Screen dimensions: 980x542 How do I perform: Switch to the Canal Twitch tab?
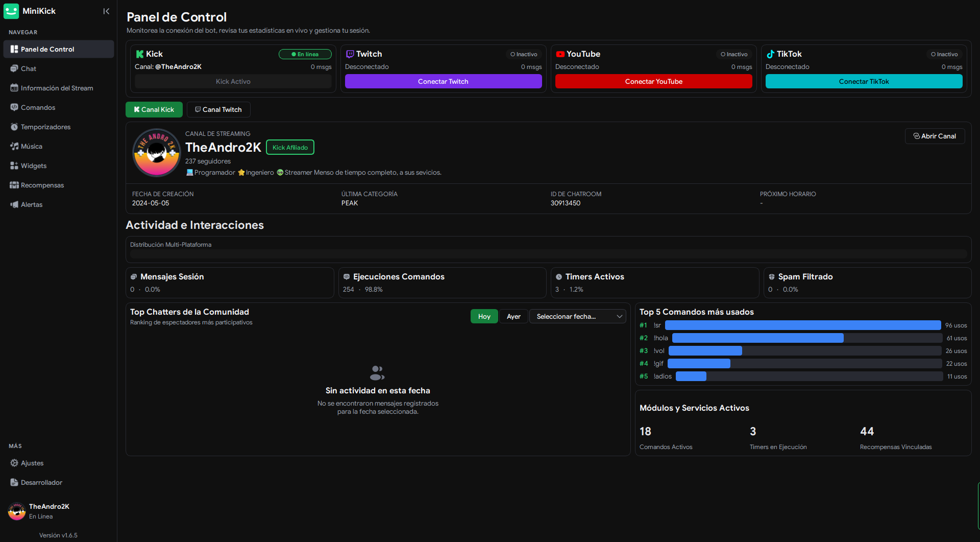(x=218, y=109)
